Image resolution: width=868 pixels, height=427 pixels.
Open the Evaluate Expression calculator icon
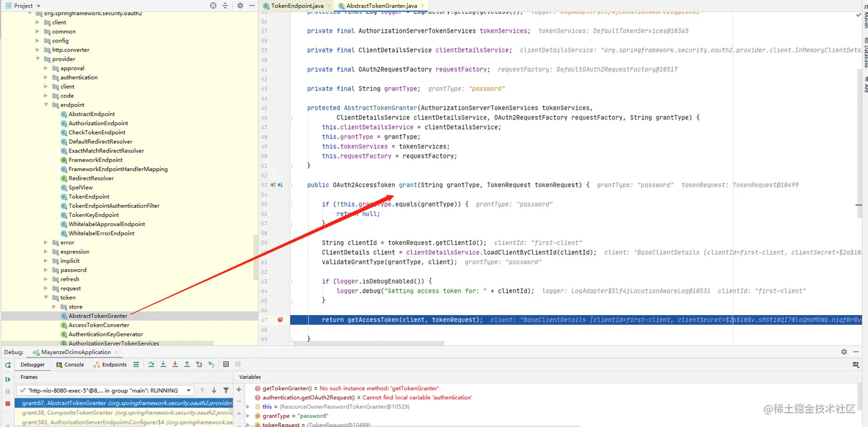[226, 364]
